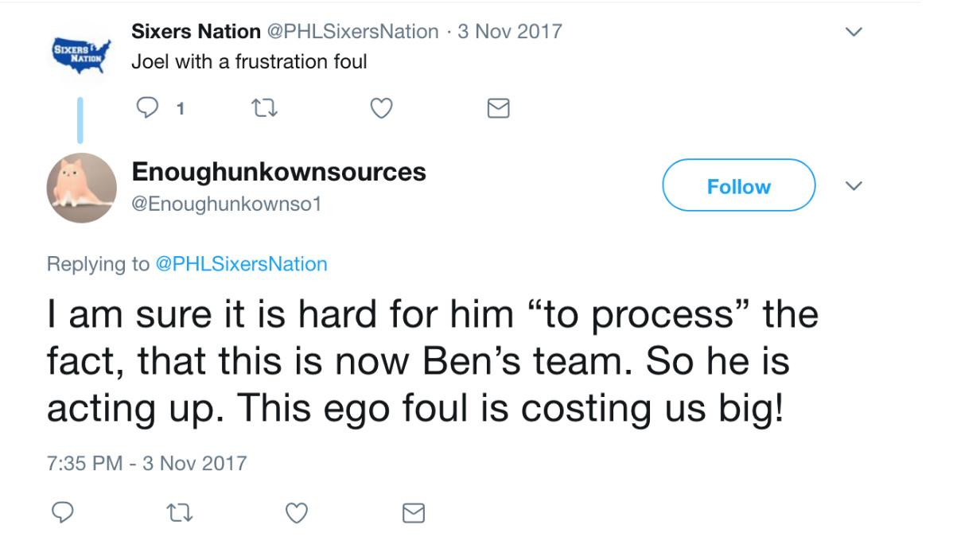953x560 pixels.
Task: Open the 7:35 PM - 3 Nov 2017 timestamp
Action: click(147, 463)
